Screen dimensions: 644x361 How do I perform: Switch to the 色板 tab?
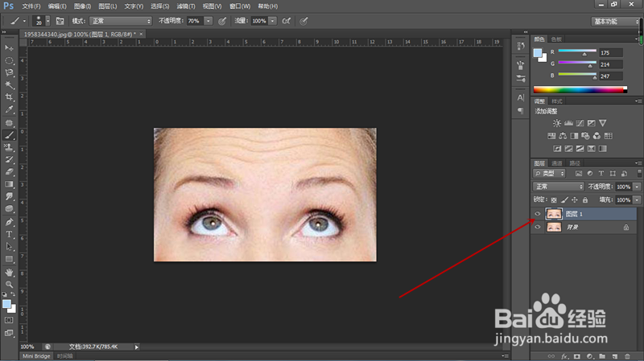click(x=556, y=39)
